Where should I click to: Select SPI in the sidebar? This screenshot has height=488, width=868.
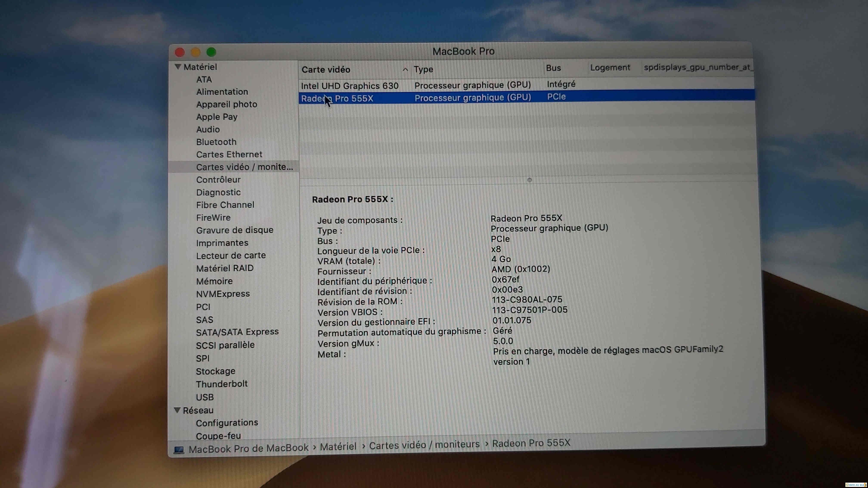coord(203,358)
